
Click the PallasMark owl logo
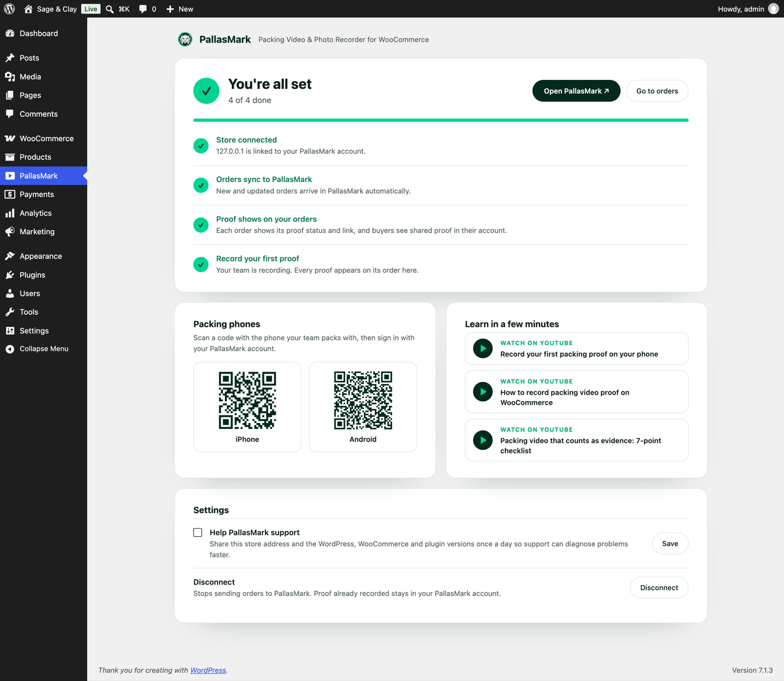tap(185, 39)
